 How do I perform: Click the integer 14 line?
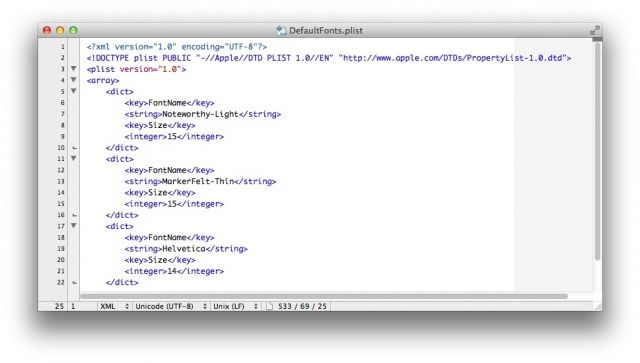pyautogui.click(x=174, y=271)
